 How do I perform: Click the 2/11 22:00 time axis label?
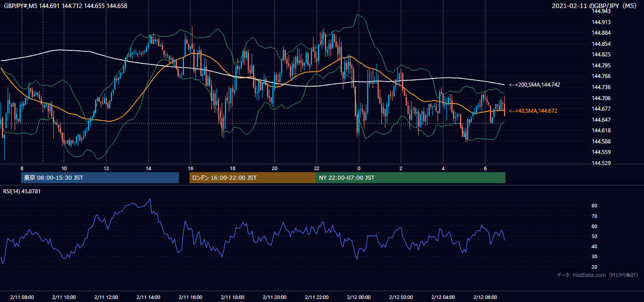(x=316, y=297)
